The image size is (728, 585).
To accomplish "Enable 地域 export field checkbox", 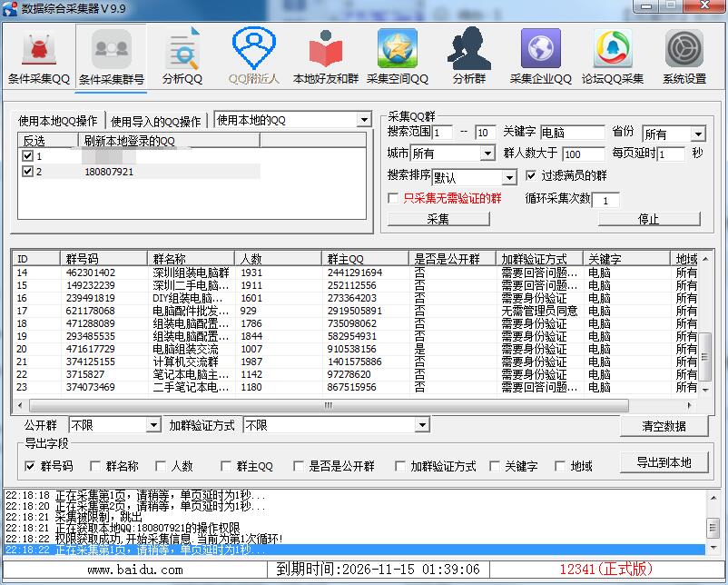I will pos(560,466).
